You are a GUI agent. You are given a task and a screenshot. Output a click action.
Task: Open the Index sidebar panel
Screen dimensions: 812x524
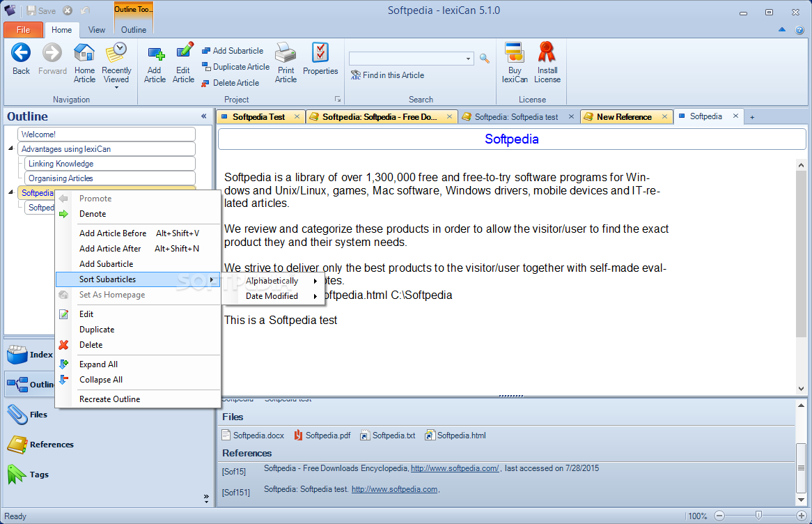click(29, 355)
